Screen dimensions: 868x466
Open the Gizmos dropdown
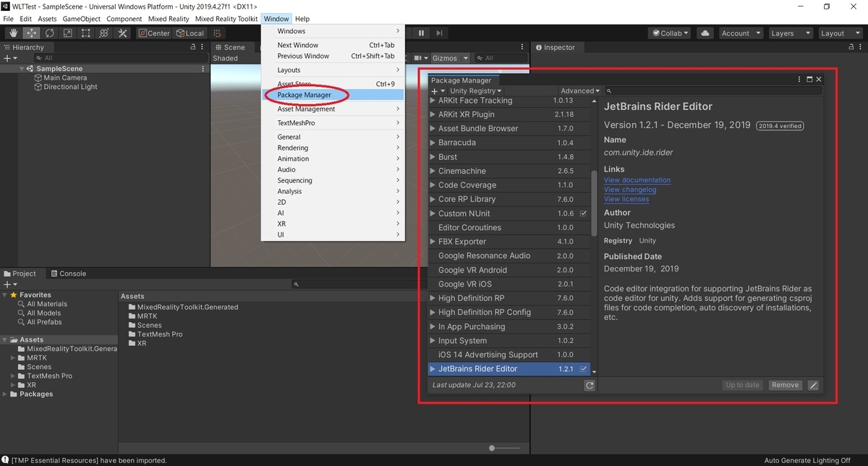450,58
